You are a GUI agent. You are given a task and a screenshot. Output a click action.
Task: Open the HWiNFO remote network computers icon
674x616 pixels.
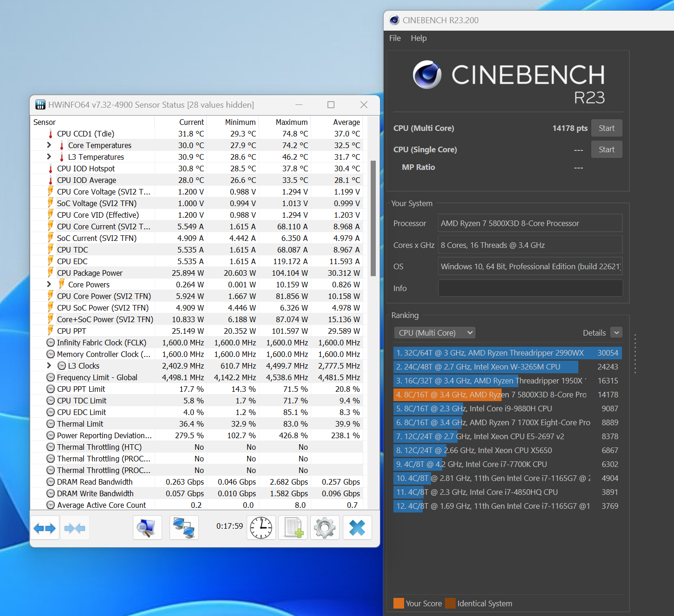click(184, 528)
